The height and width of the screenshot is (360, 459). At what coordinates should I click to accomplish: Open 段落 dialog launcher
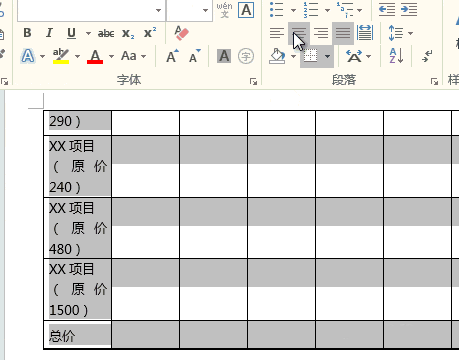pyautogui.click(x=434, y=81)
